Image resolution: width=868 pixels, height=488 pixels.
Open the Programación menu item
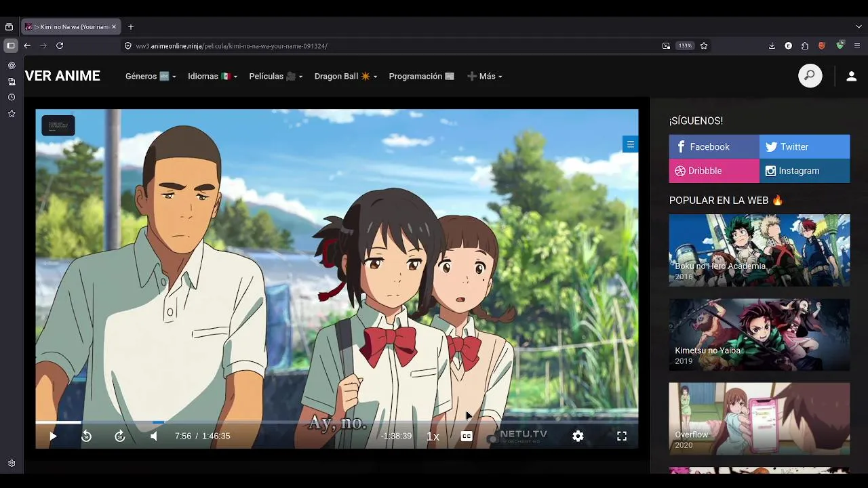[422, 77]
